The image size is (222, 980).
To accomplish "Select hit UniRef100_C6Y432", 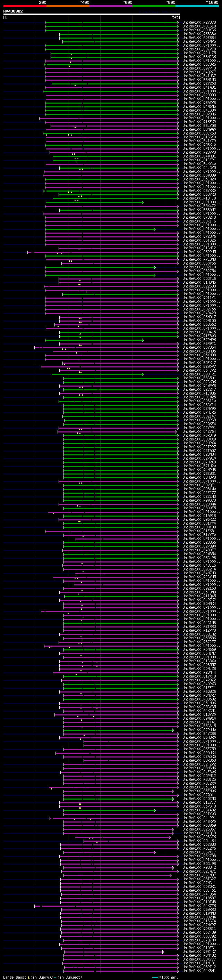I will click(199, 810).
